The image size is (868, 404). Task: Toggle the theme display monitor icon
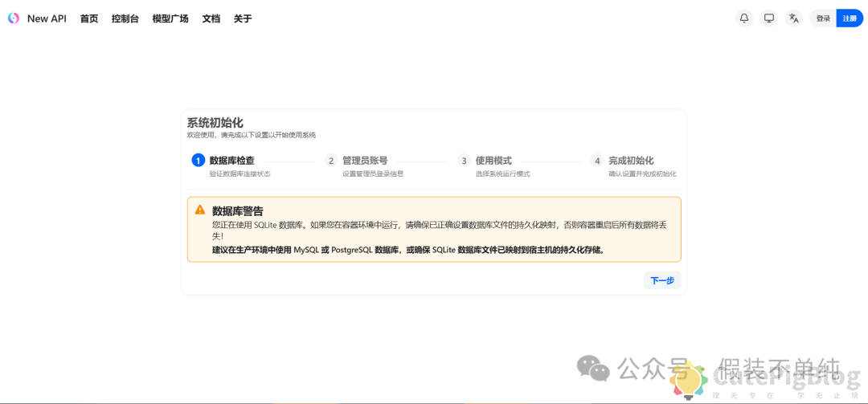pyautogui.click(x=769, y=18)
